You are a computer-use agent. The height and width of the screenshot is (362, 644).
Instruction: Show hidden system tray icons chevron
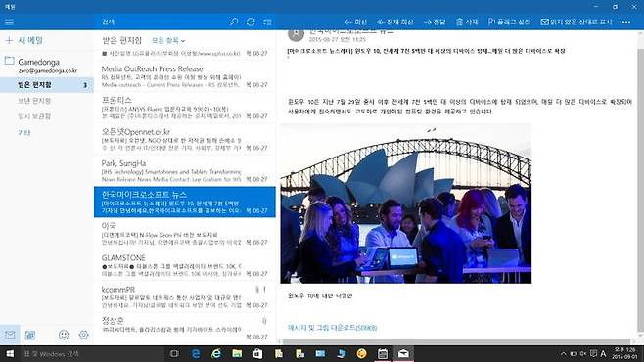click(563, 354)
